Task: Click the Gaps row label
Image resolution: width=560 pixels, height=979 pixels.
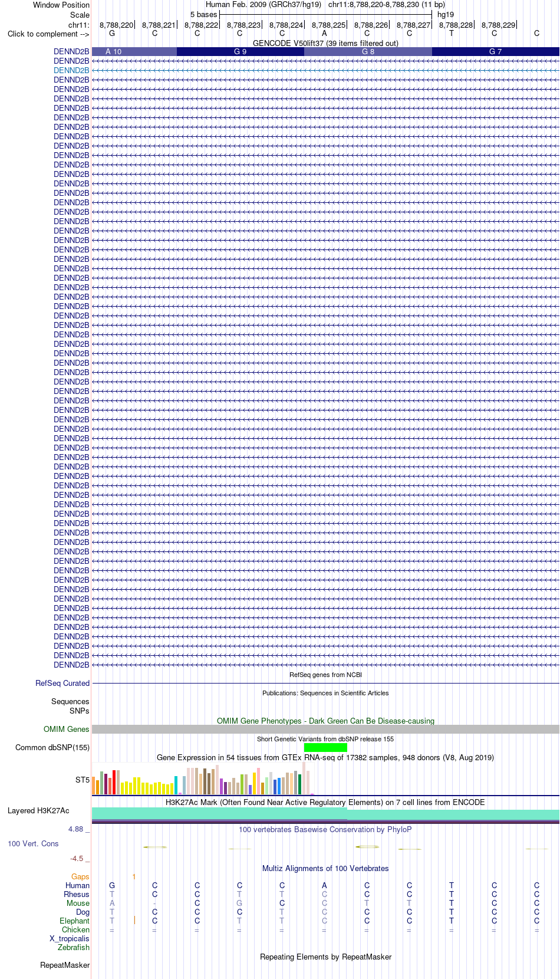Action: point(80,876)
